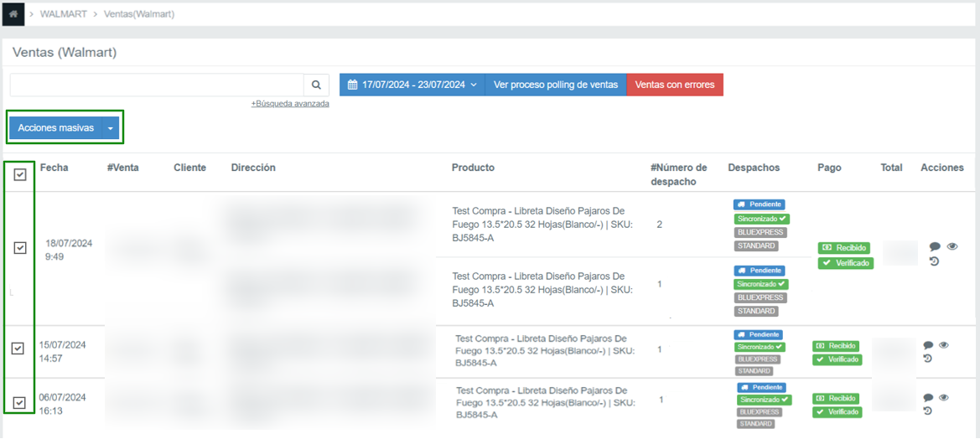View details eye icon for 18/07/2024 sale
This screenshot has height=439, width=980.
pyautogui.click(x=952, y=246)
